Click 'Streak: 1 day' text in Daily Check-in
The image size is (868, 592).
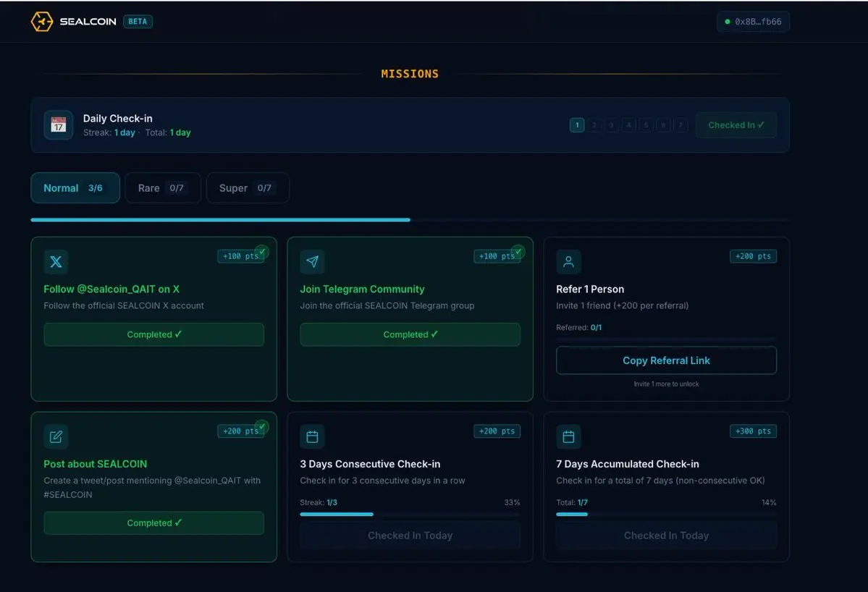[109, 132]
